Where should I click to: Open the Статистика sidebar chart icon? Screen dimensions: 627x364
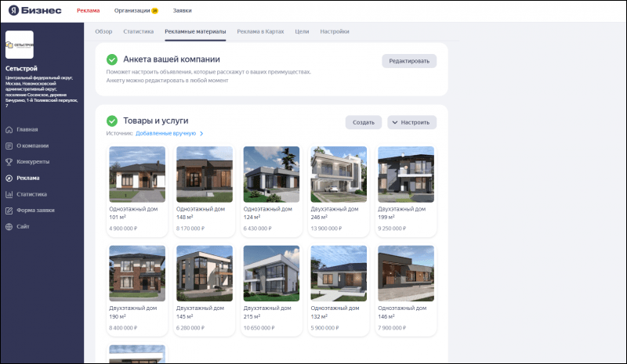coord(9,194)
